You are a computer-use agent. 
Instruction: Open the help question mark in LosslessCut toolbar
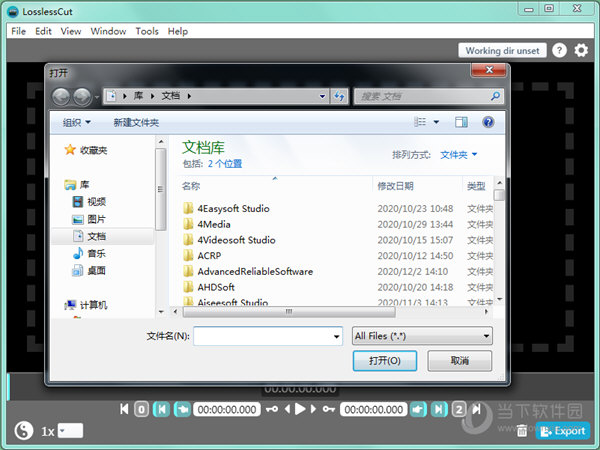[x=559, y=50]
